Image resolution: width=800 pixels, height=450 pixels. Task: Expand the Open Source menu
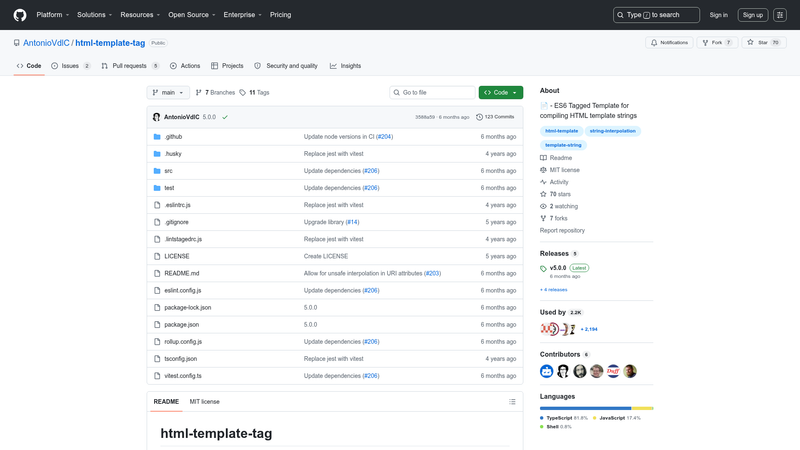(x=192, y=15)
